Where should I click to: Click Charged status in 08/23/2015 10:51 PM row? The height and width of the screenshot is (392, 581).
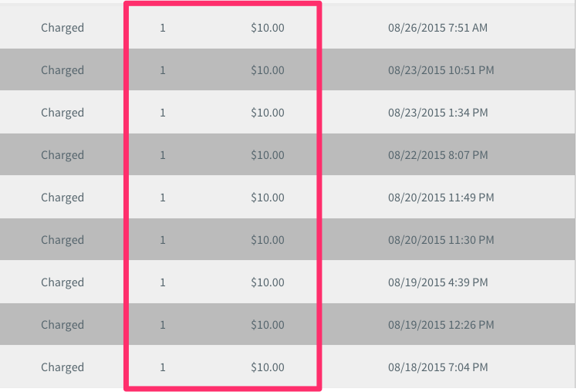(x=62, y=70)
